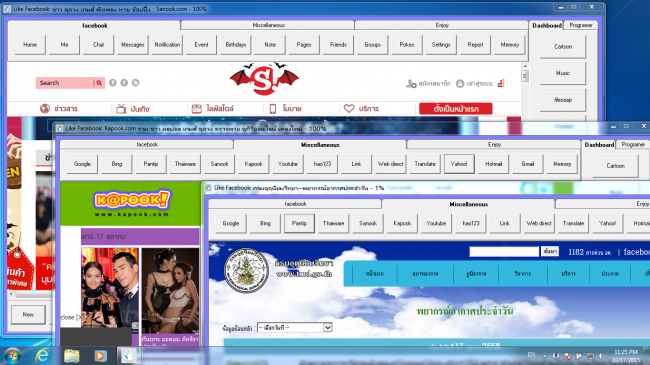
Task: Click the meteorological department seal logo
Action: 246,270
